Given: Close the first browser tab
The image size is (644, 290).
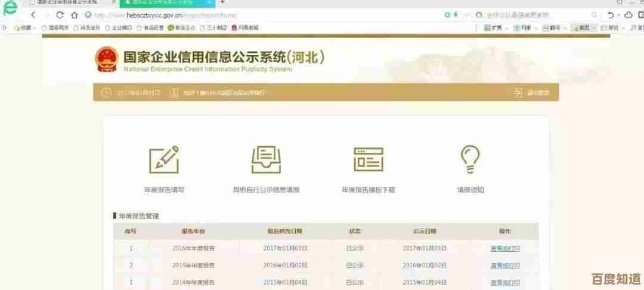Looking at the screenshot, I should (x=114, y=2).
